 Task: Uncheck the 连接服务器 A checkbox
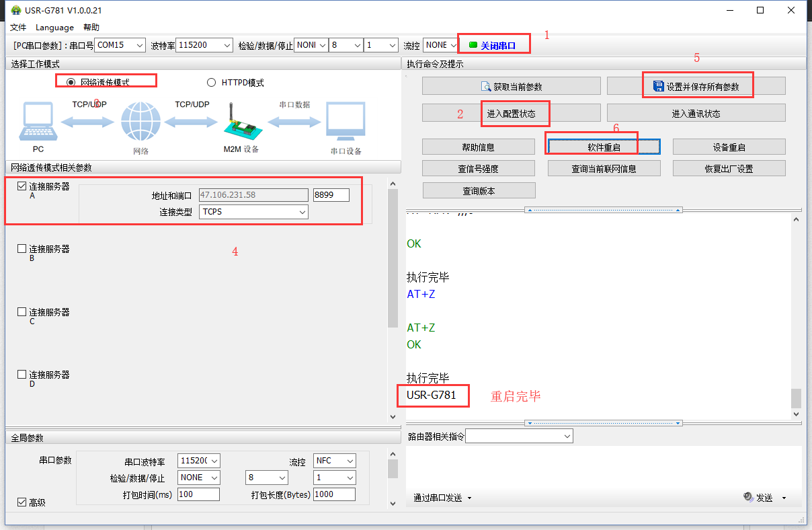point(22,186)
